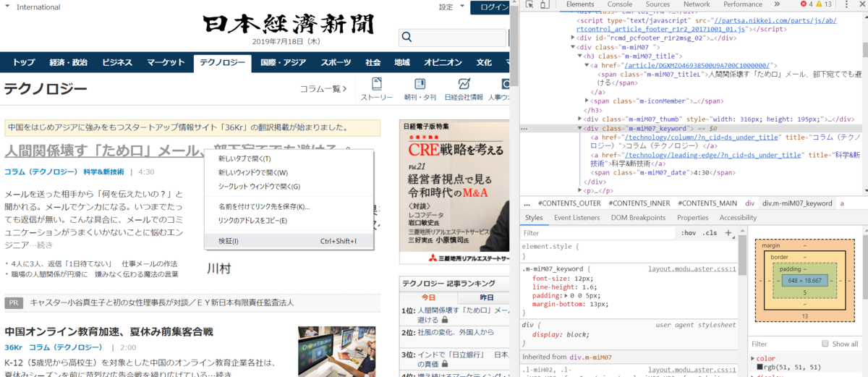
Task: Choose 名前を付けてリンク先を保存 in the context menu
Action: coord(289,206)
